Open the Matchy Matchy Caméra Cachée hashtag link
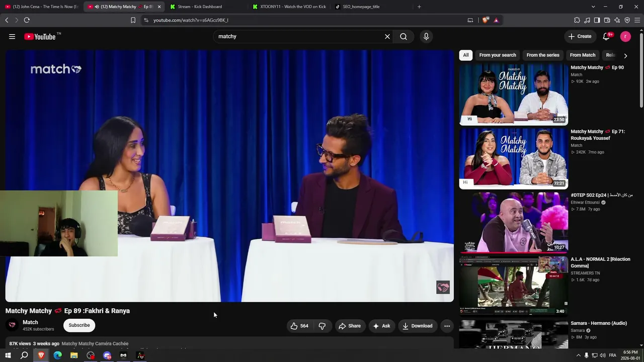 (95, 344)
